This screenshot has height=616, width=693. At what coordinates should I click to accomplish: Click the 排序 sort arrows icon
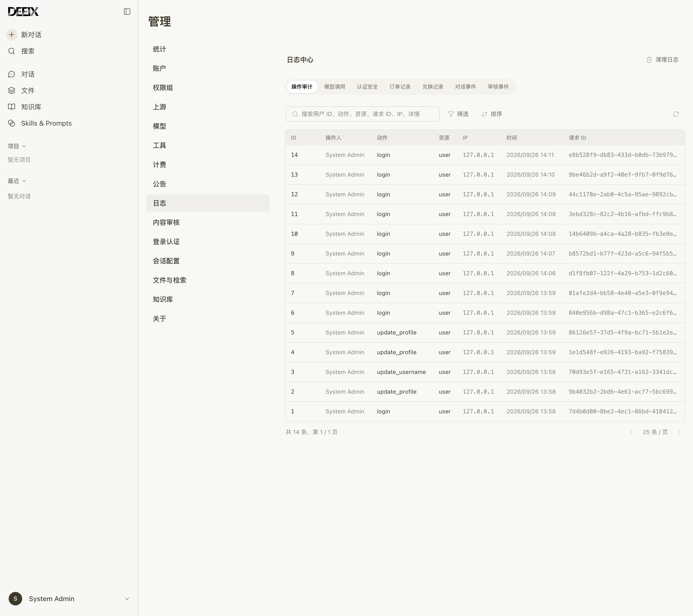(484, 114)
